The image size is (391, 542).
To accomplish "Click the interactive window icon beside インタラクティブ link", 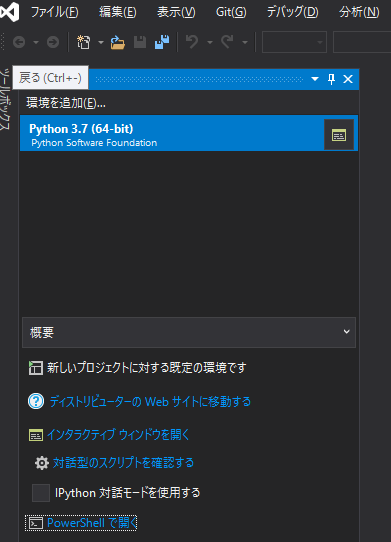I will (36, 435).
